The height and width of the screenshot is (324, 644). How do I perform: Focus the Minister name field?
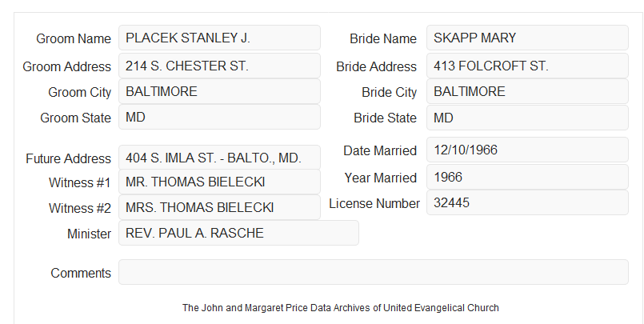tap(238, 233)
